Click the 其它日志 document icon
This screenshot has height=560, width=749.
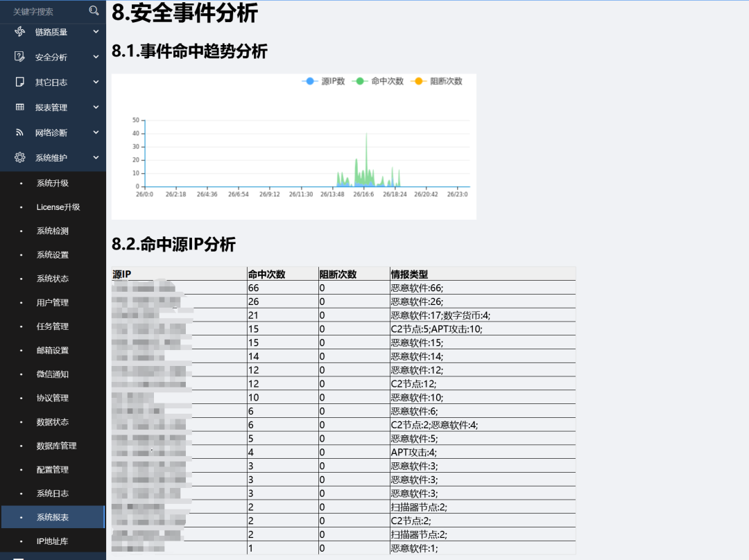point(18,82)
